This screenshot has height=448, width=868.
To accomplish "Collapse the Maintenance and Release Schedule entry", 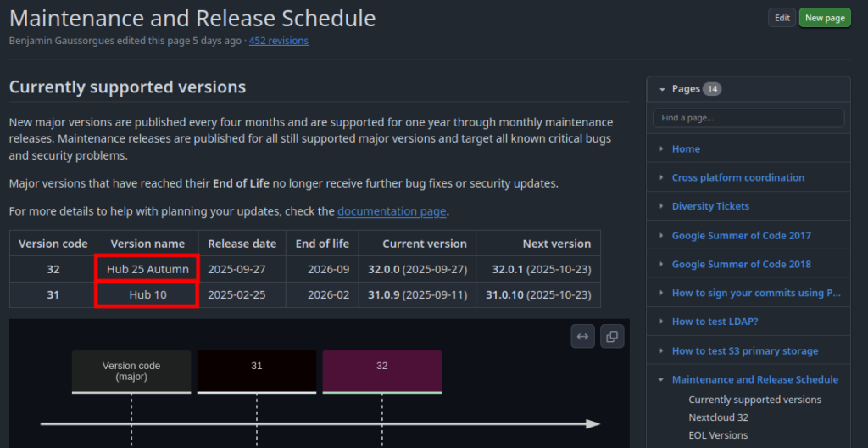I will [661, 380].
